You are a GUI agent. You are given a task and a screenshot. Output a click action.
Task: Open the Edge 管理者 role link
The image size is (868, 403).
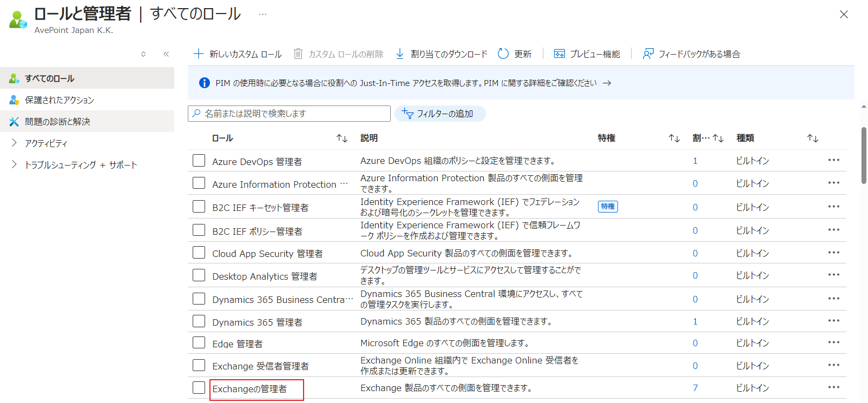pos(238,344)
